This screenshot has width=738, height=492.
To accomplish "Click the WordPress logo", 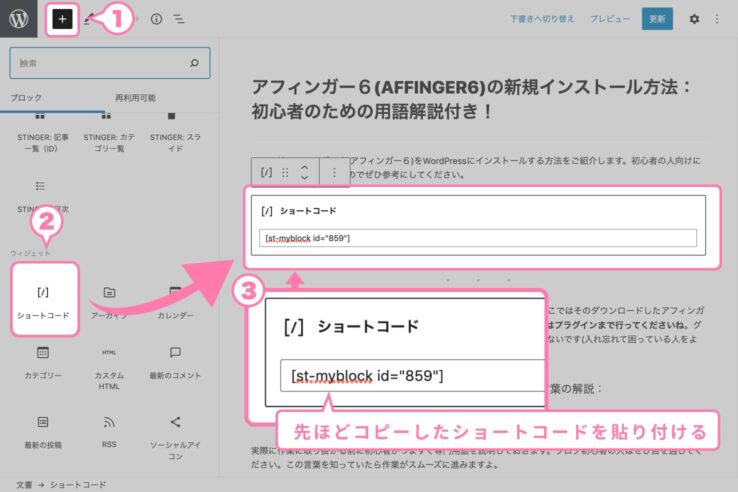I will (x=18, y=19).
